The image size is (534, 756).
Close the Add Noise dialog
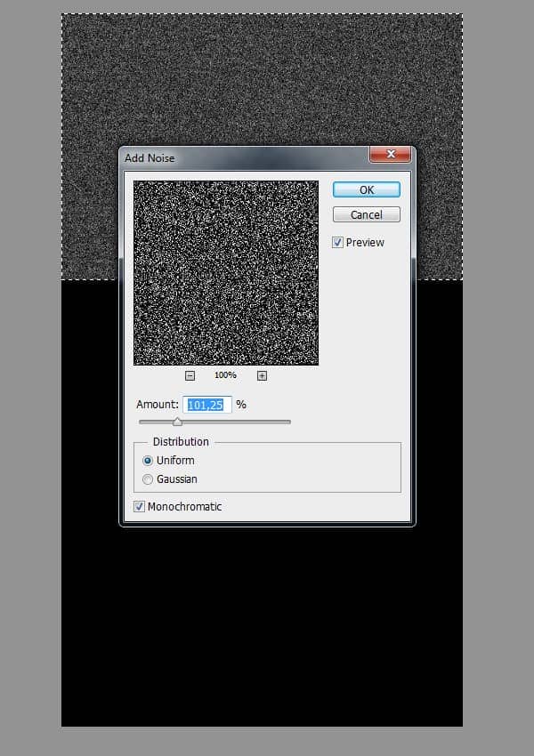(x=390, y=154)
